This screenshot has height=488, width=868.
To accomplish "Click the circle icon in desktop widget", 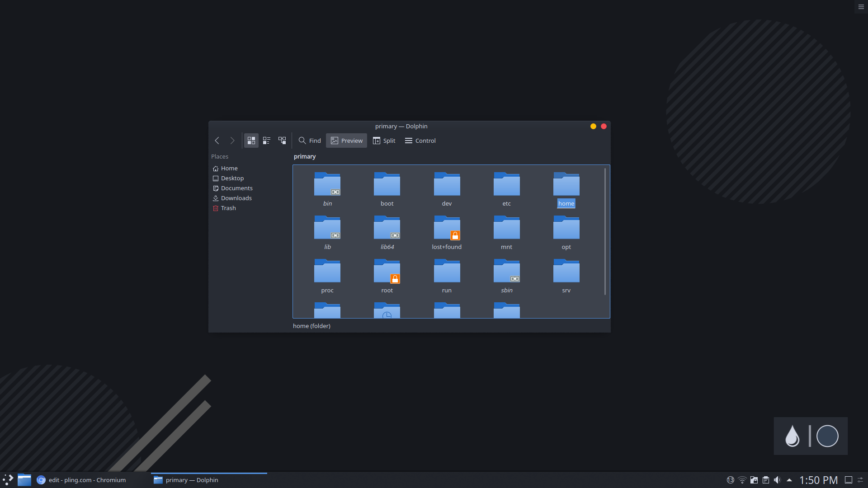I will 827,436.
